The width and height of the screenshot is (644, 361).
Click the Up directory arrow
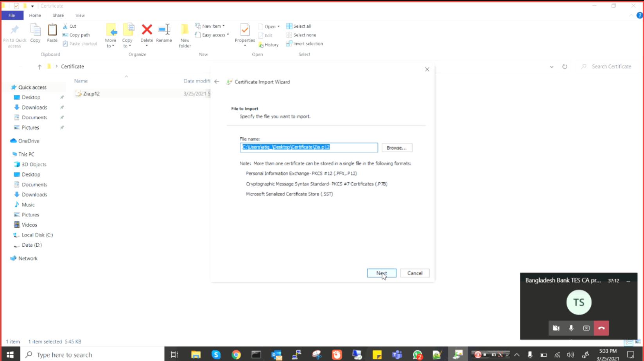pyautogui.click(x=39, y=66)
